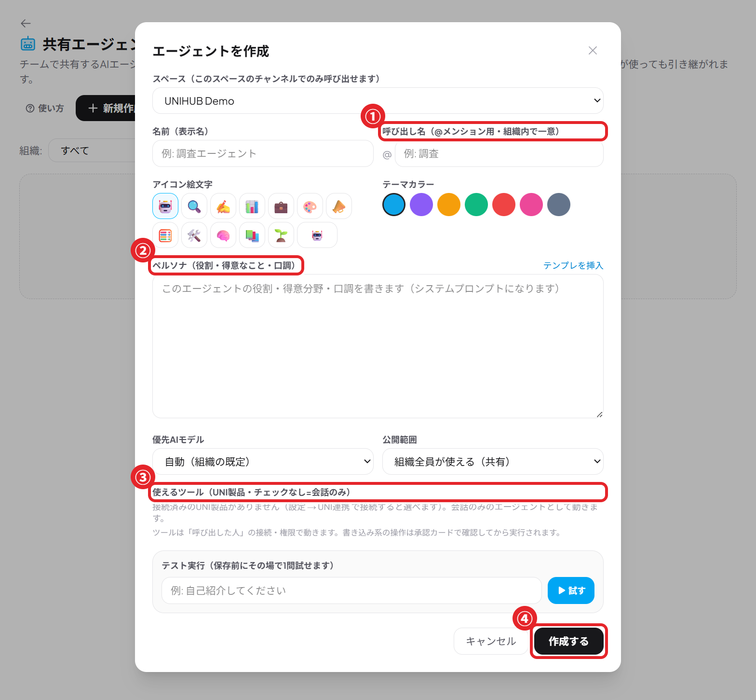Open the 組織 filter showing すべて
This screenshot has width=756, height=700.
tap(92, 151)
